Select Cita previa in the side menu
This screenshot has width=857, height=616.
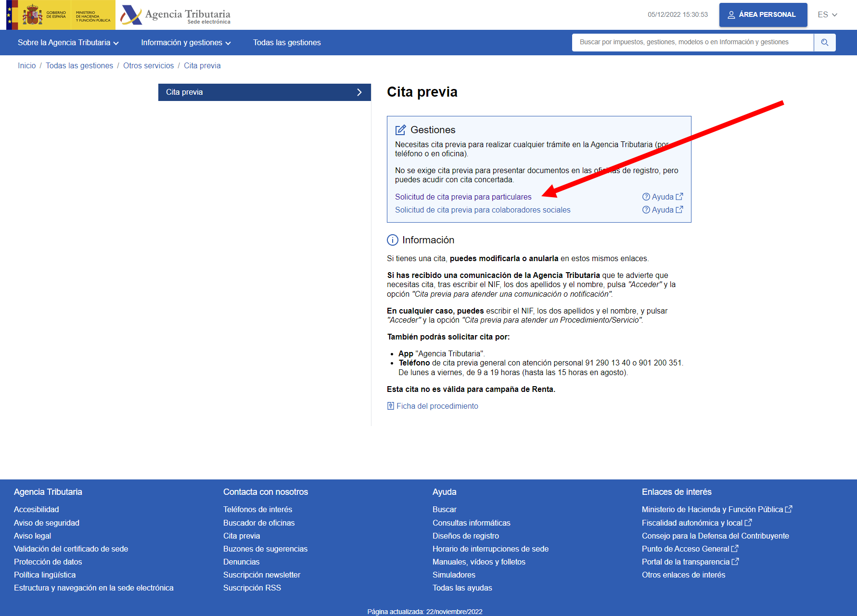[264, 92]
